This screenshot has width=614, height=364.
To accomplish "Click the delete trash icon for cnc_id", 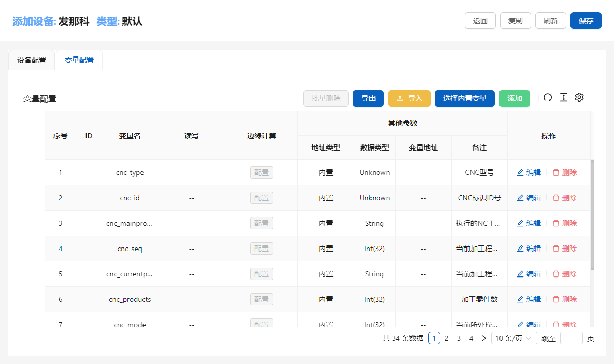I will pos(556,198).
